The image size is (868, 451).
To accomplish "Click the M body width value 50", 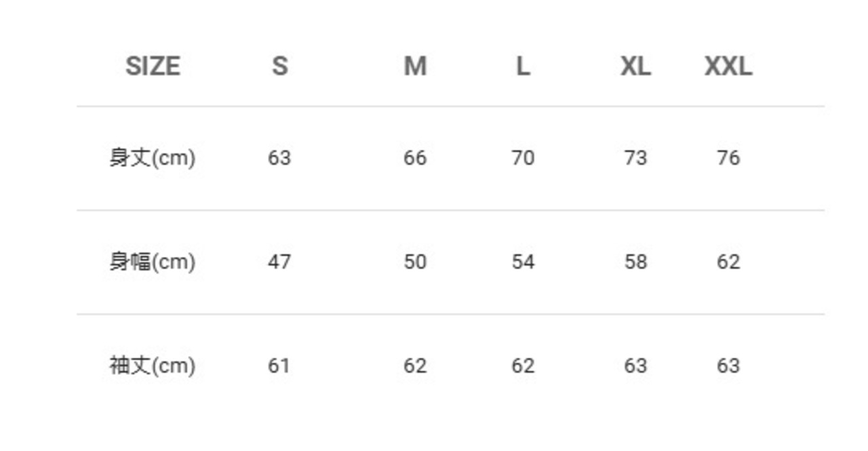I will pyautogui.click(x=415, y=262).
